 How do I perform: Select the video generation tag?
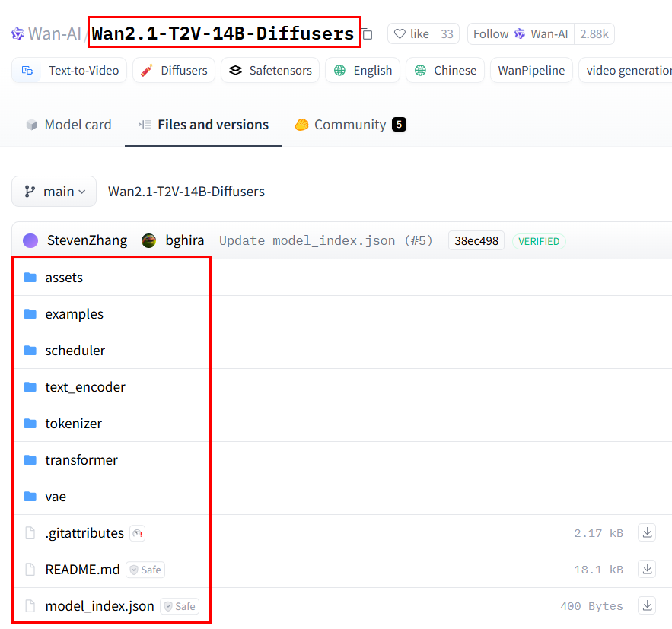[x=626, y=70]
